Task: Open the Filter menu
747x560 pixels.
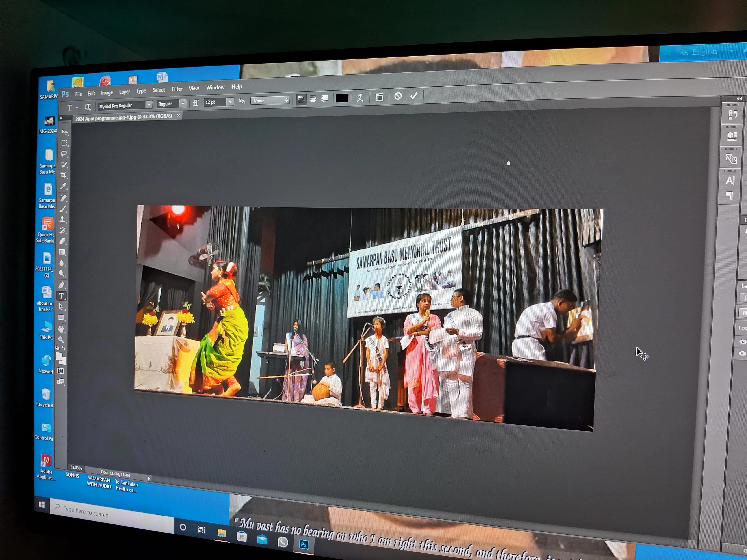Action: [177, 89]
